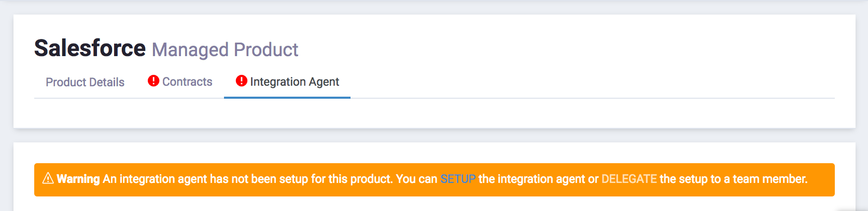Image resolution: width=868 pixels, height=211 pixels.
Task: Click the red alert icon beside Integration Agent
Action: coord(241,81)
